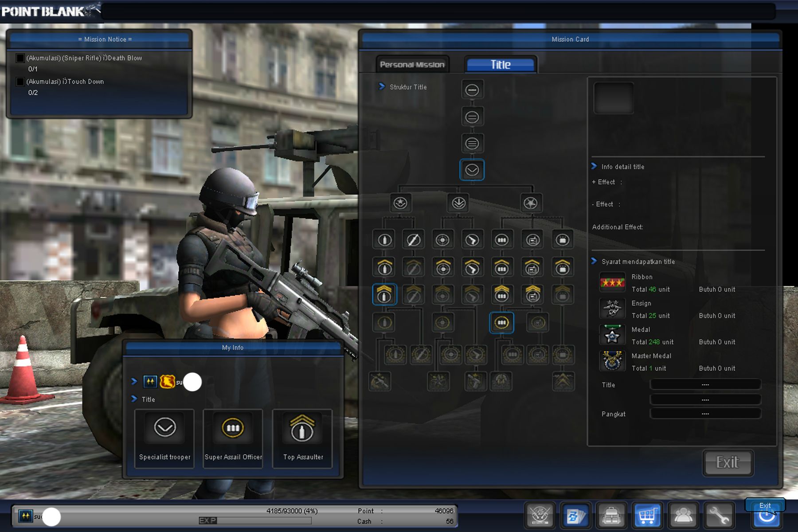Select the starburst explosion branch title node
Viewport: 798px width, 532px height.
531,203
